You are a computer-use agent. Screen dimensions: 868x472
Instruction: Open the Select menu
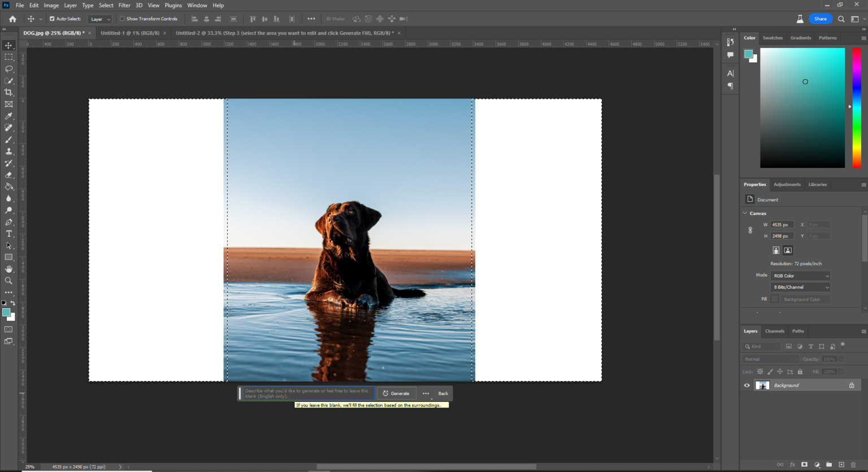(106, 5)
